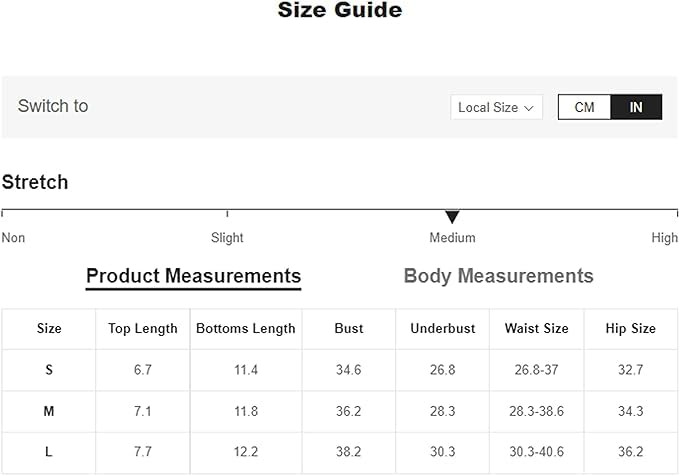Click the Hip Size column header
The image size is (679, 475).
[631, 328]
